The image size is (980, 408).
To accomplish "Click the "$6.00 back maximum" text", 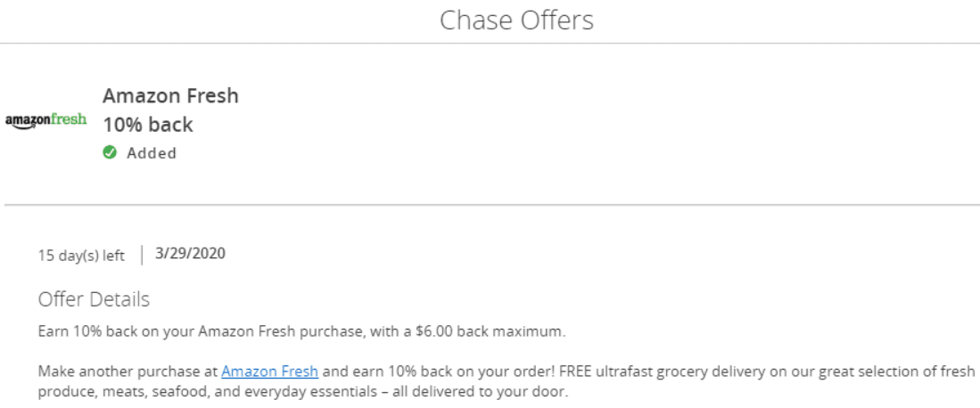I will click(490, 331).
